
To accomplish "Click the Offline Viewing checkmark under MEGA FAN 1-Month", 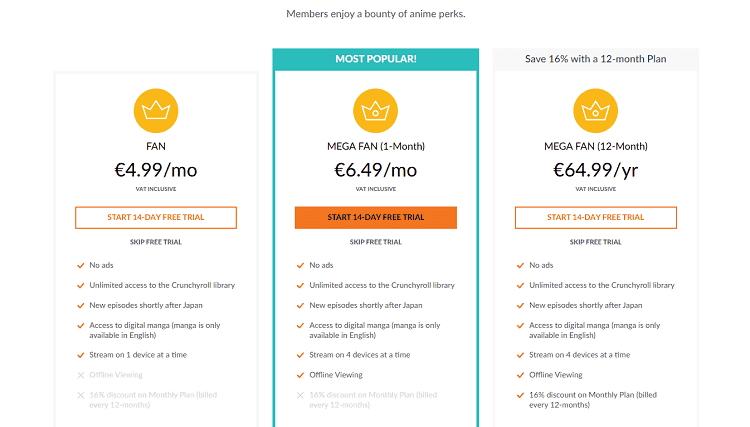I will tap(300, 375).
